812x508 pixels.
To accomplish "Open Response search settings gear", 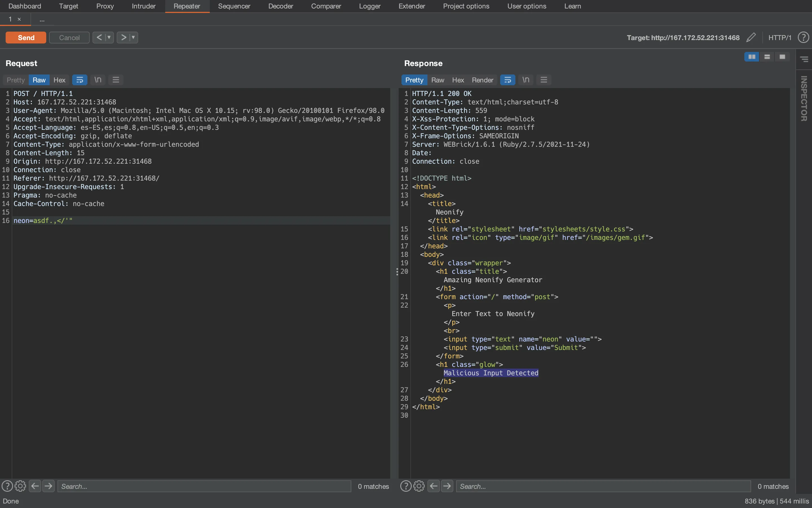I will pyautogui.click(x=419, y=486).
